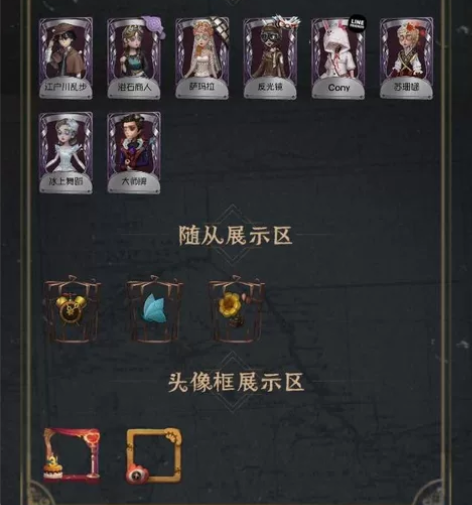Select the 江户川乱步 costume card
472x505 pixels.
[x=66, y=58]
